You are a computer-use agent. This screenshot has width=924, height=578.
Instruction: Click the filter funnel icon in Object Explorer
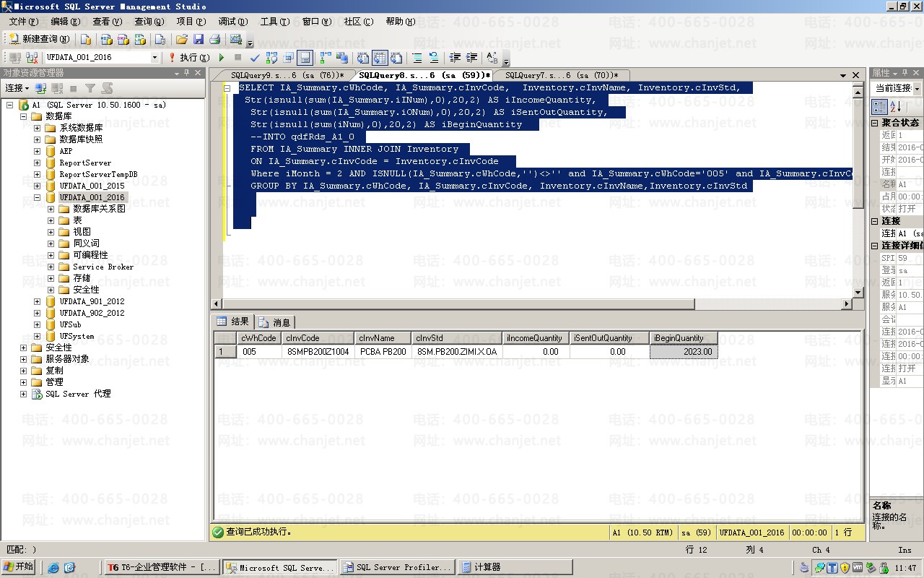coord(90,88)
